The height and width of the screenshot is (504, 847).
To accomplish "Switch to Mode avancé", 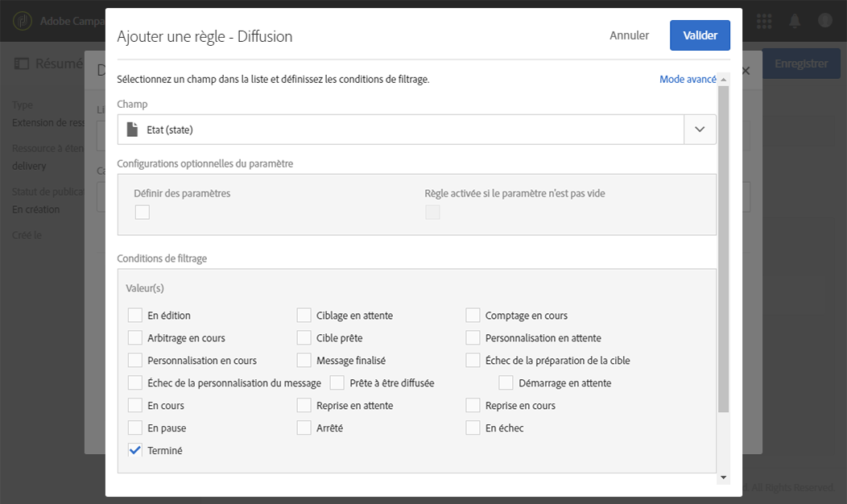I will pos(688,79).
